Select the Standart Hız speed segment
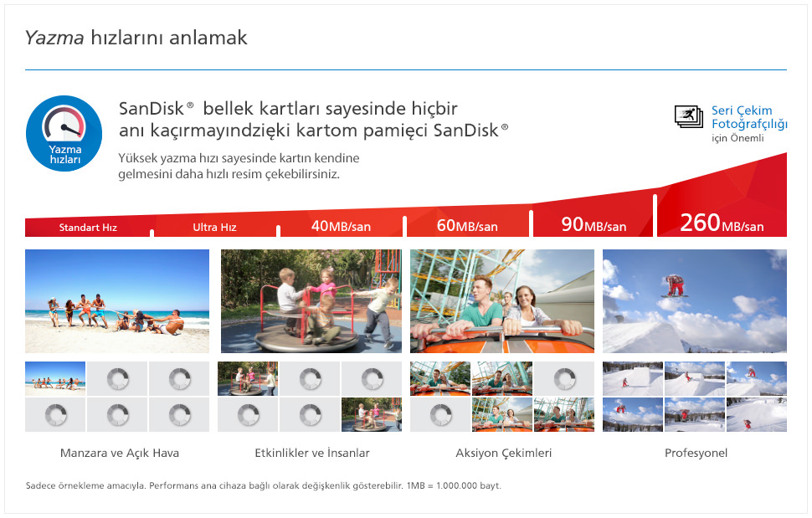812x518 pixels. (x=88, y=227)
